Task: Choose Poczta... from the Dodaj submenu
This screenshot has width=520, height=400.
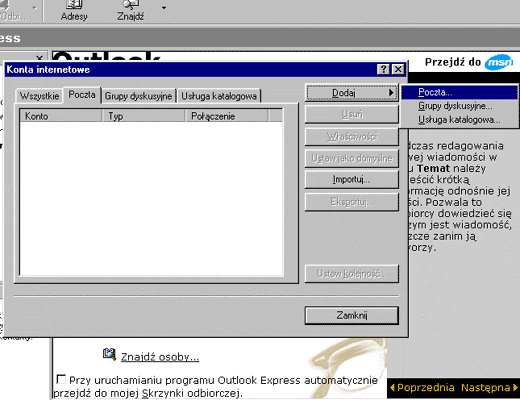Action: (x=459, y=92)
